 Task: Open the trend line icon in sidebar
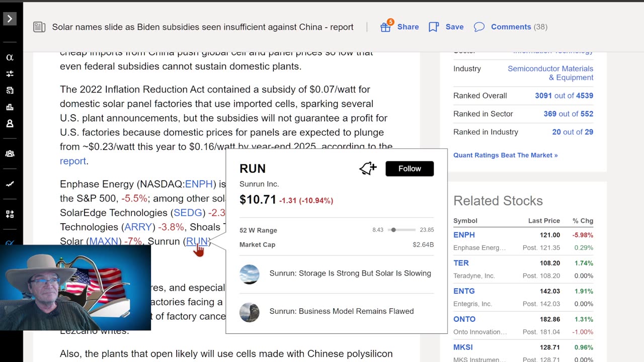[x=10, y=184]
